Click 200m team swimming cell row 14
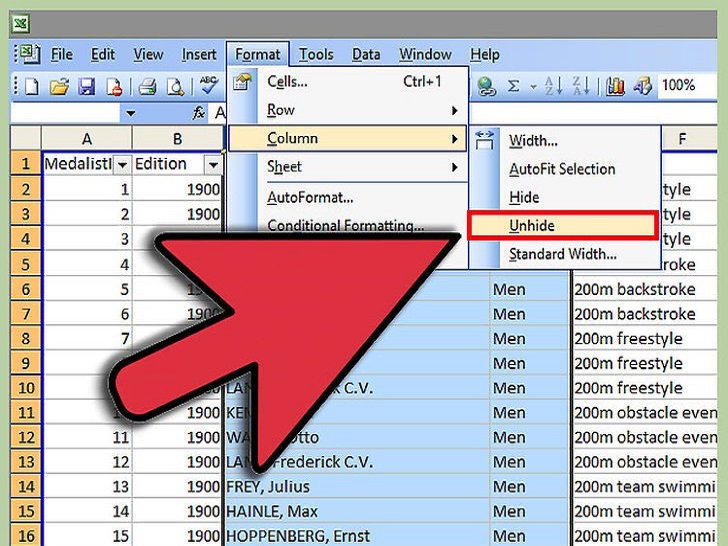The image size is (728, 546). tap(644, 487)
